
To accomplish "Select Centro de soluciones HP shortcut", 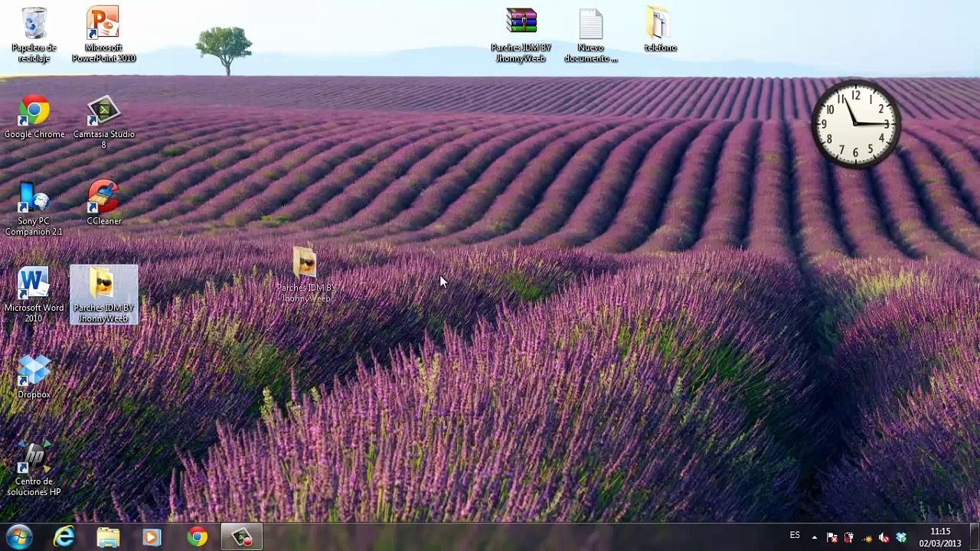I will point(34,468).
